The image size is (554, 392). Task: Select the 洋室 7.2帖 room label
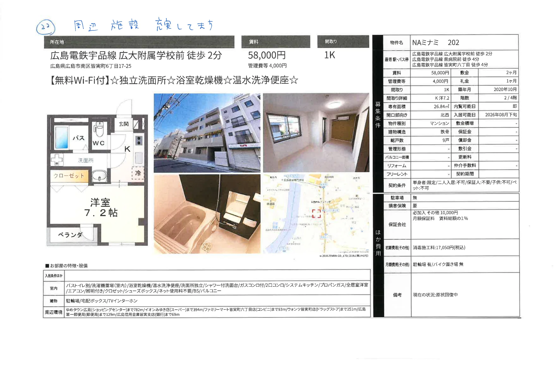101,207
